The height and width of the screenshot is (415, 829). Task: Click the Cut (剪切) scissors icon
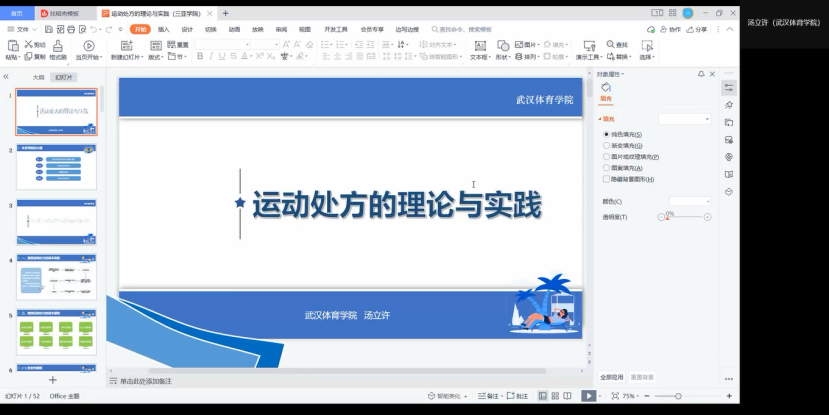point(28,45)
